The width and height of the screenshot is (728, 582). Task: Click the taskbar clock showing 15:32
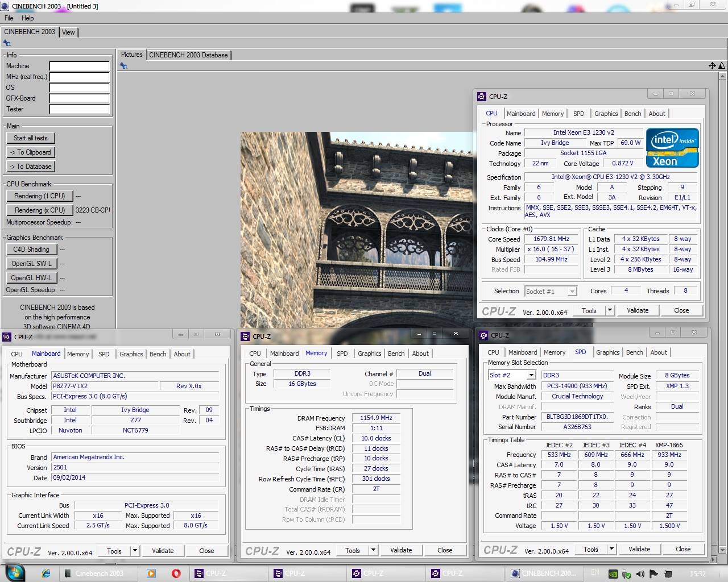click(698, 574)
